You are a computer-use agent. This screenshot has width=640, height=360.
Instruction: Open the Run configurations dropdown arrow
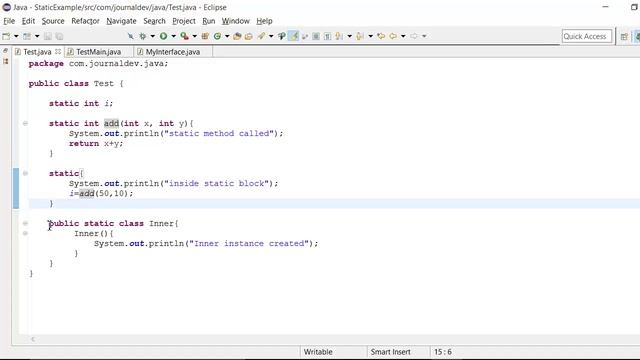click(173, 36)
